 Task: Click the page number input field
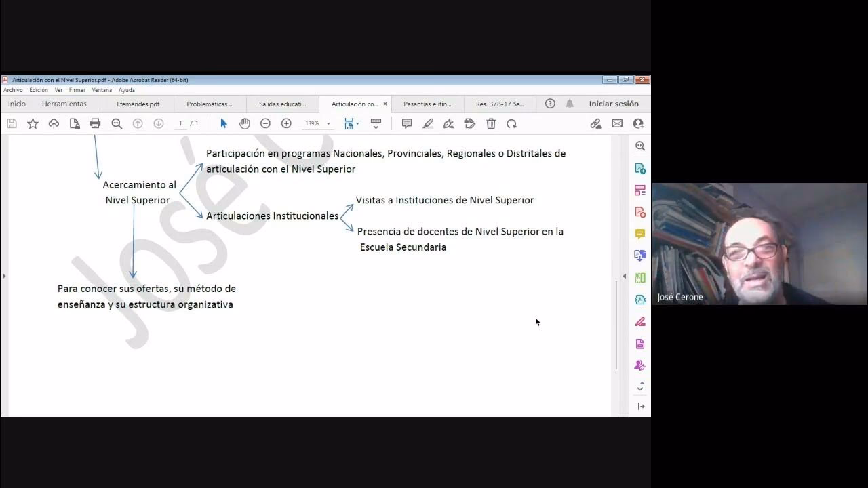click(181, 123)
